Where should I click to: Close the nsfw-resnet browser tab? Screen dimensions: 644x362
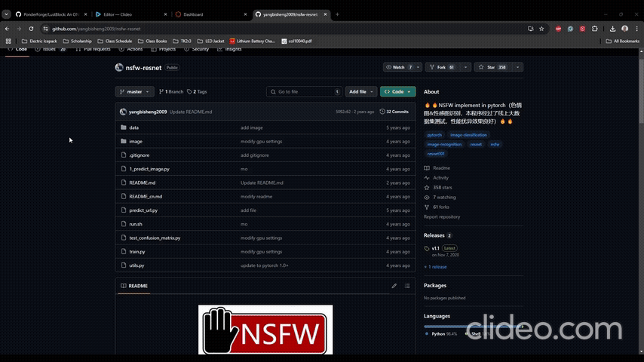point(325,14)
